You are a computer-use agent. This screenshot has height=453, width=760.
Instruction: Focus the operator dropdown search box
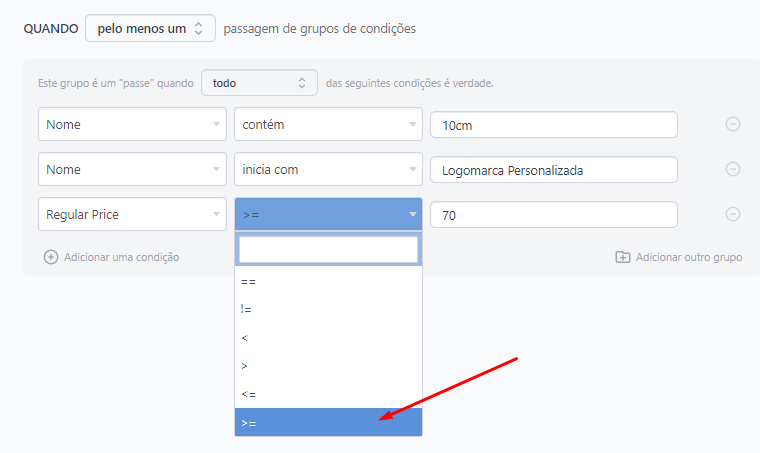click(x=328, y=250)
